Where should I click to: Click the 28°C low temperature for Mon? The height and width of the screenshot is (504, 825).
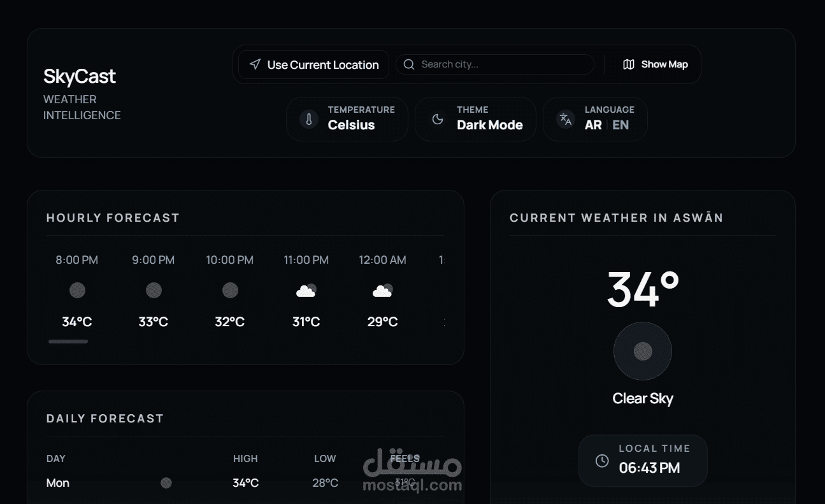point(325,483)
